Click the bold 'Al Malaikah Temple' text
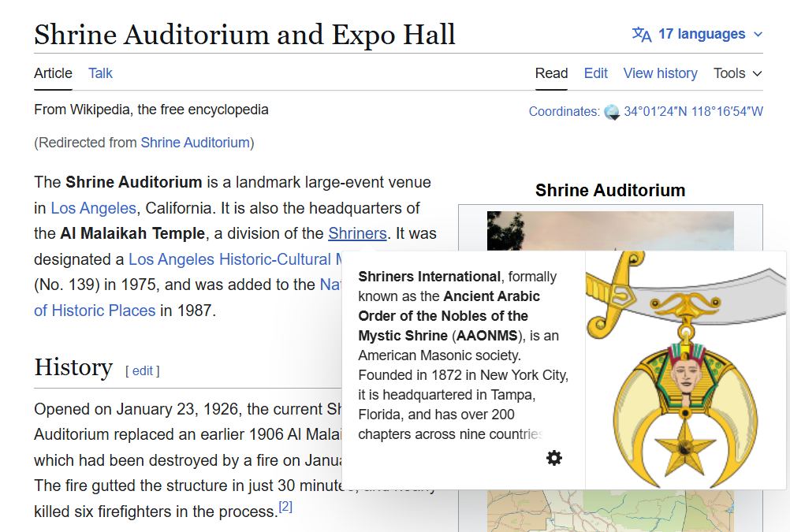The width and height of the screenshot is (790, 532). point(132,234)
